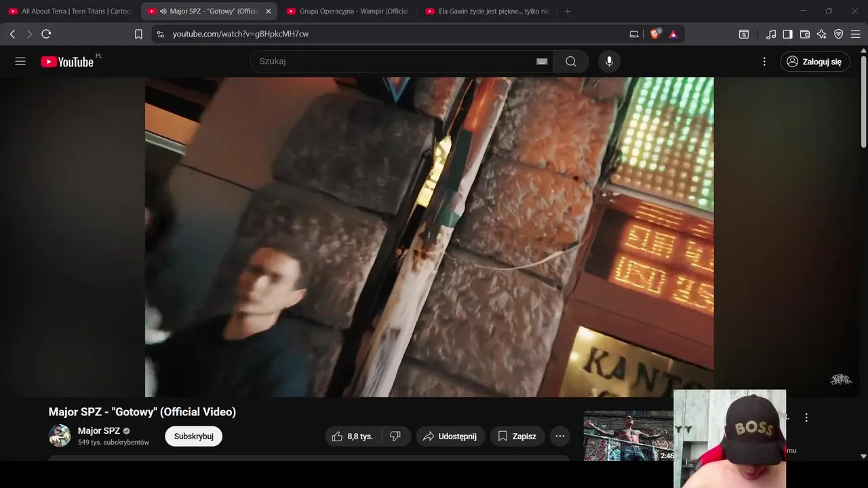Image resolution: width=868 pixels, height=488 pixels.
Task: Open Brave VPN shield icon
Action: [839, 34]
